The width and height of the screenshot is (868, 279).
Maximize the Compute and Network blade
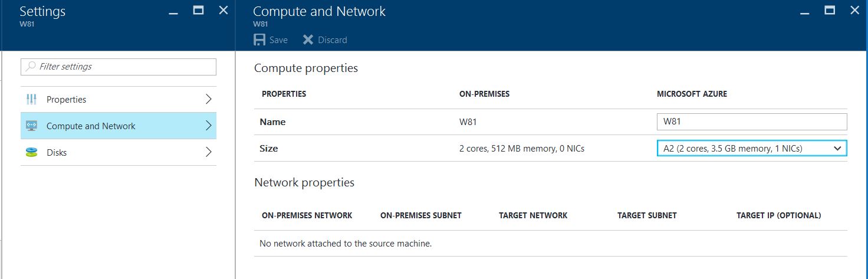point(830,11)
